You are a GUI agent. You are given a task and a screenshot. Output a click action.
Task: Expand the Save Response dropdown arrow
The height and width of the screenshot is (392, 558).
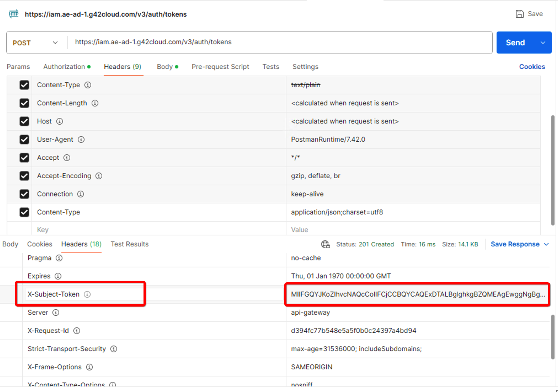tap(546, 245)
